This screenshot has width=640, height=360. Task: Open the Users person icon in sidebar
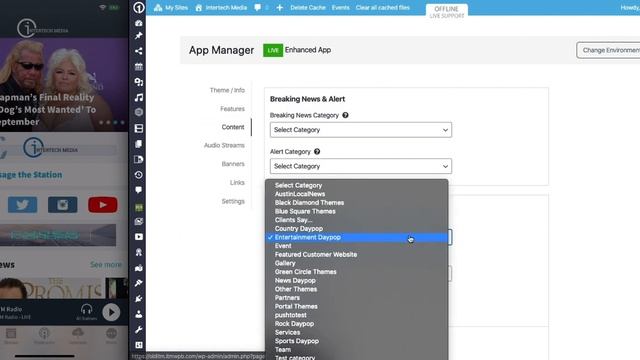[139, 314]
